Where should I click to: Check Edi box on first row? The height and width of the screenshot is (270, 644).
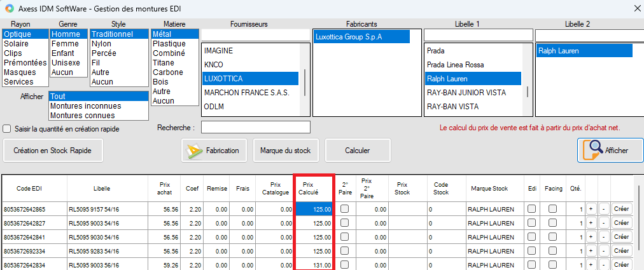point(531,208)
